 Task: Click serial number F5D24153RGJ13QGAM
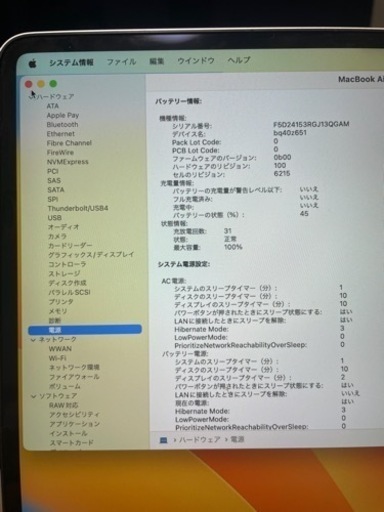point(311,124)
